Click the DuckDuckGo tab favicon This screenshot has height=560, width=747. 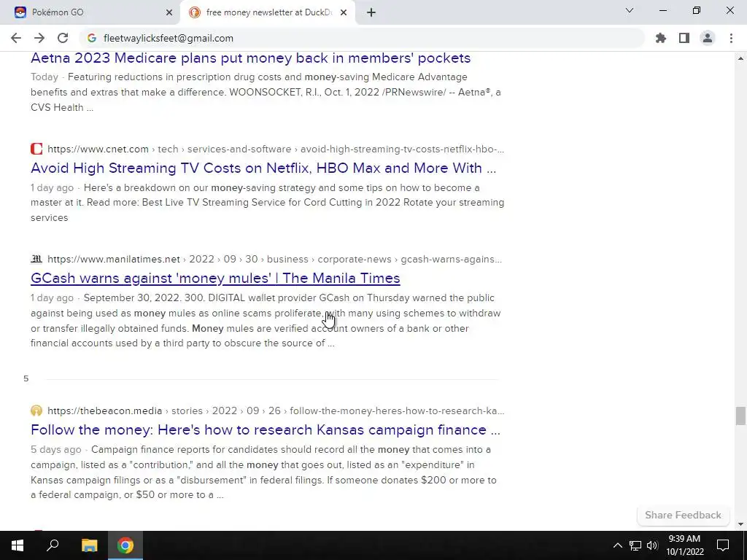point(194,12)
